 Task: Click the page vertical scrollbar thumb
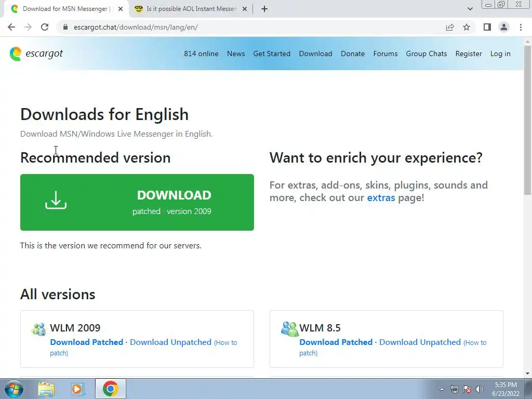pos(528,120)
